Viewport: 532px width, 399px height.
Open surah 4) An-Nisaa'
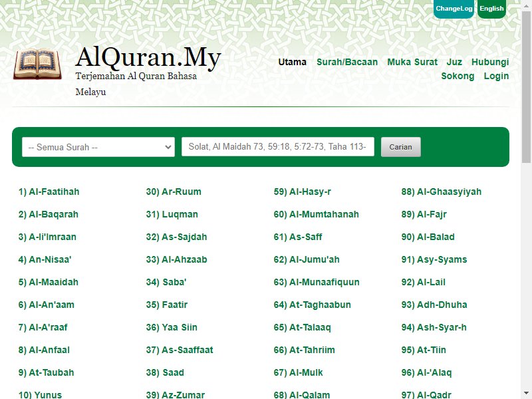(x=45, y=259)
